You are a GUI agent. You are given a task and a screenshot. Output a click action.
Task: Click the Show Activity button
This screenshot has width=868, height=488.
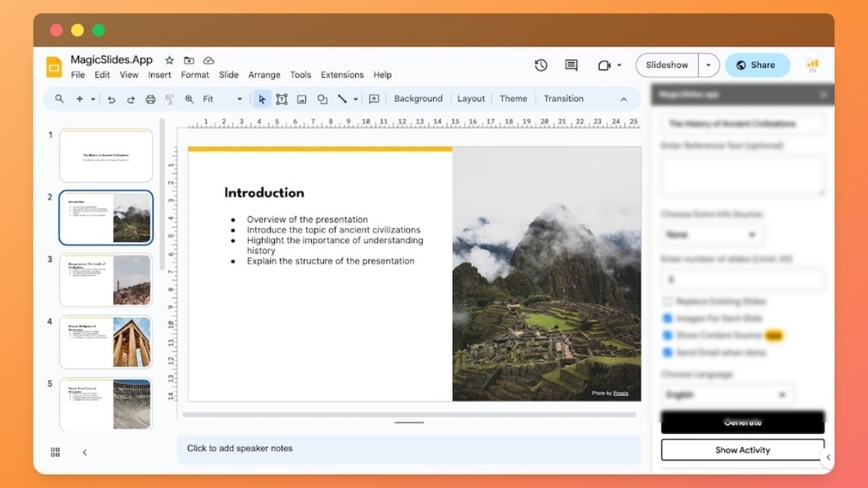[742, 450]
